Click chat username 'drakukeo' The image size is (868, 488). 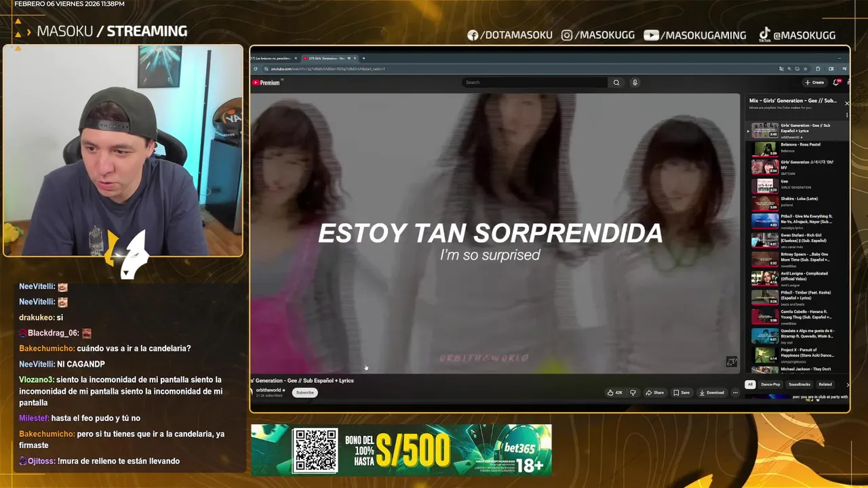pyautogui.click(x=37, y=317)
